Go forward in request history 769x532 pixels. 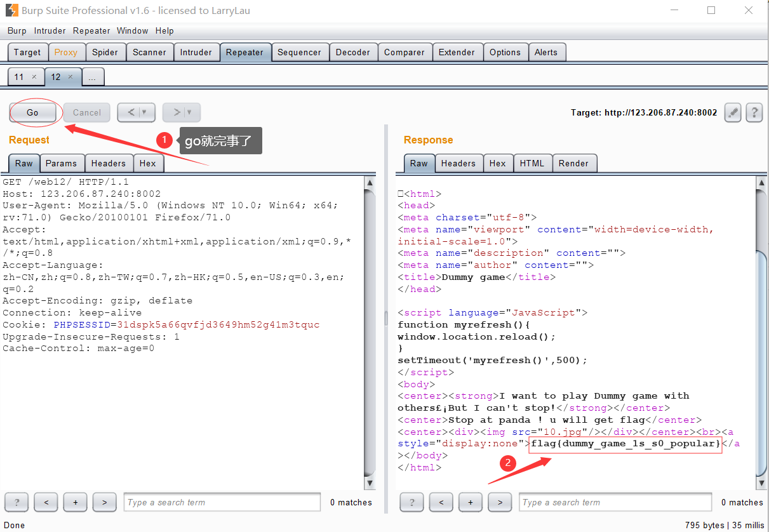tap(176, 112)
